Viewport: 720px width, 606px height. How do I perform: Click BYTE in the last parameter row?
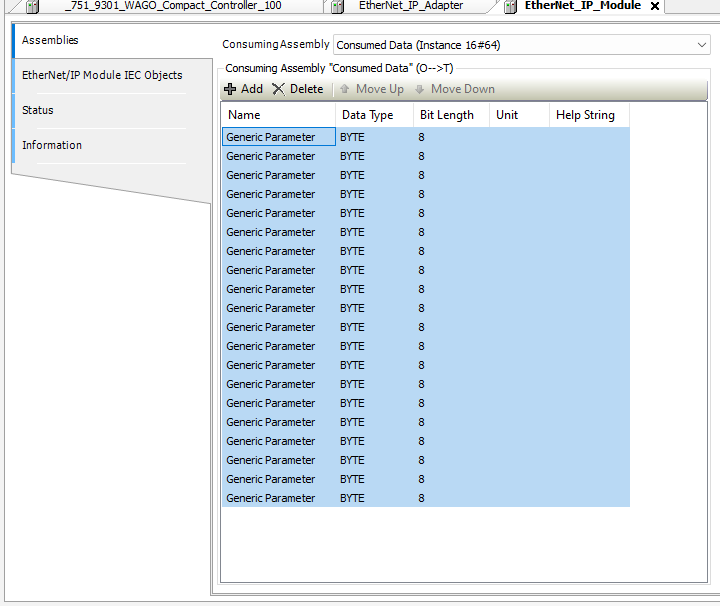coord(352,498)
